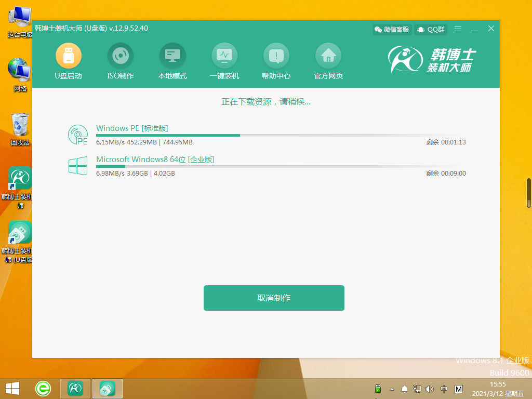Open the ISO制作 section
Image resolution: width=532 pixels, height=399 pixels.
pos(120,55)
